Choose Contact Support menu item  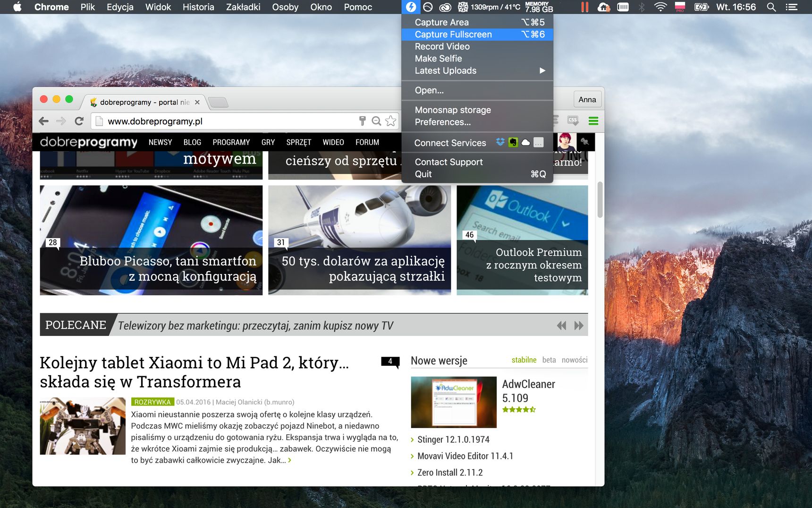tap(477, 162)
